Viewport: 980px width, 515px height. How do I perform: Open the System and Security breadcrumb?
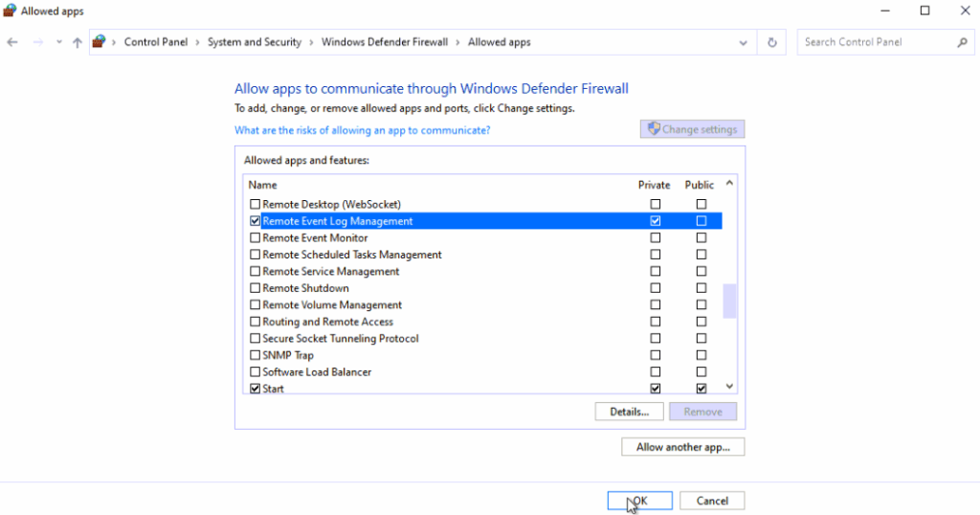(255, 42)
